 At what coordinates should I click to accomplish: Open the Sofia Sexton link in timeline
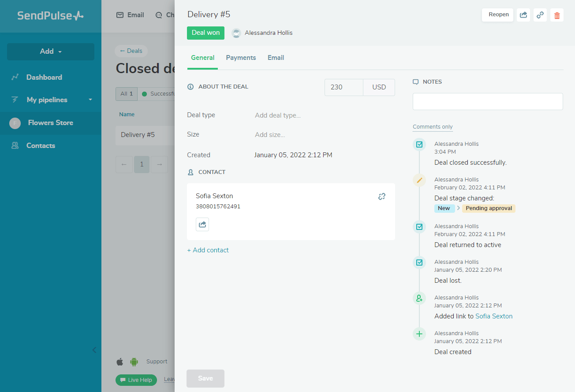pyautogui.click(x=494, y=316)
